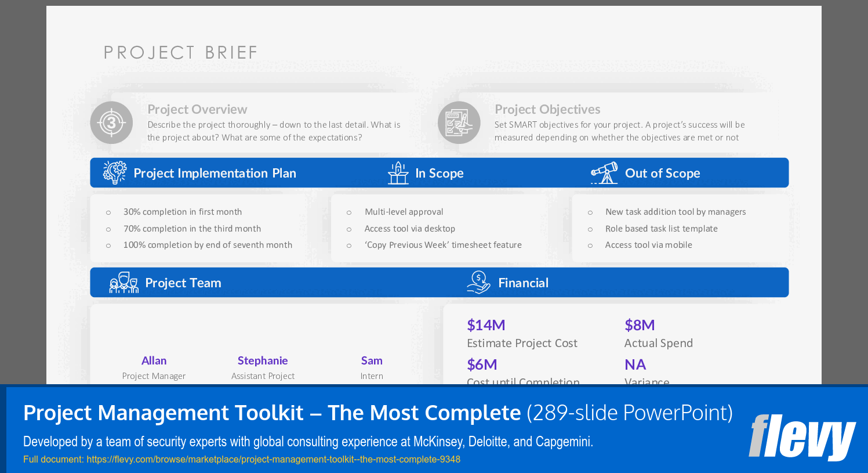Image resolution: width=868 pixels, height=473 pixels.
Task: Click the Project Overview target icon
Action: pos(111,122)
